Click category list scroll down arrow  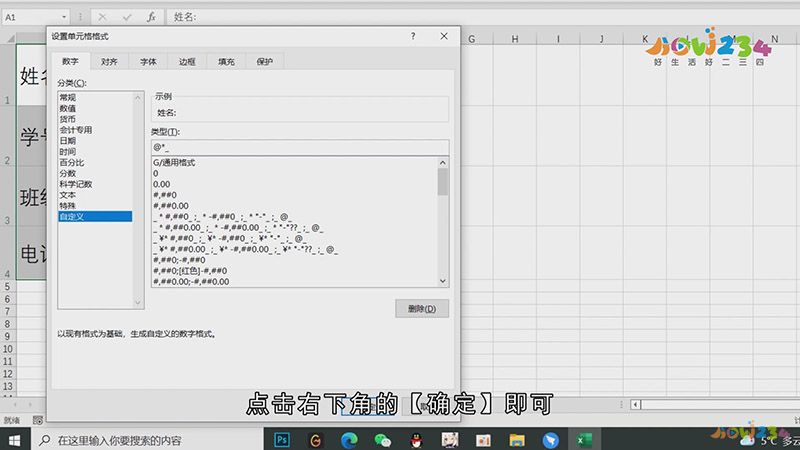137,303
